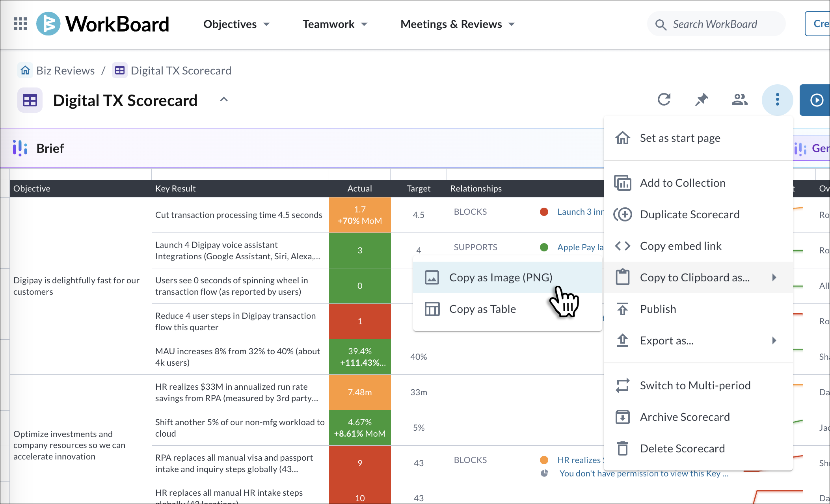Open the apps grid launcher icon
830x504 pixels.
pos(20,24)
